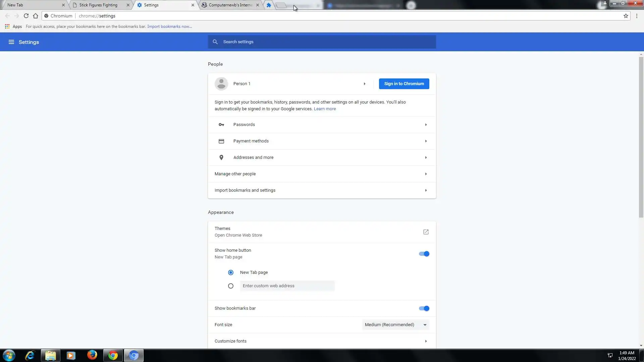Bookmark this page with star icon
This screenshot has width=644, height=362.
[626, 16]
